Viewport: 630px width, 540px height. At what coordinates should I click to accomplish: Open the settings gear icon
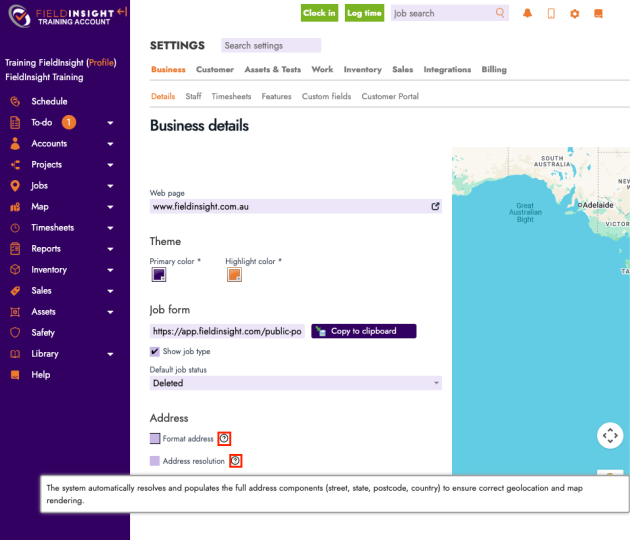tap(574, 13)
